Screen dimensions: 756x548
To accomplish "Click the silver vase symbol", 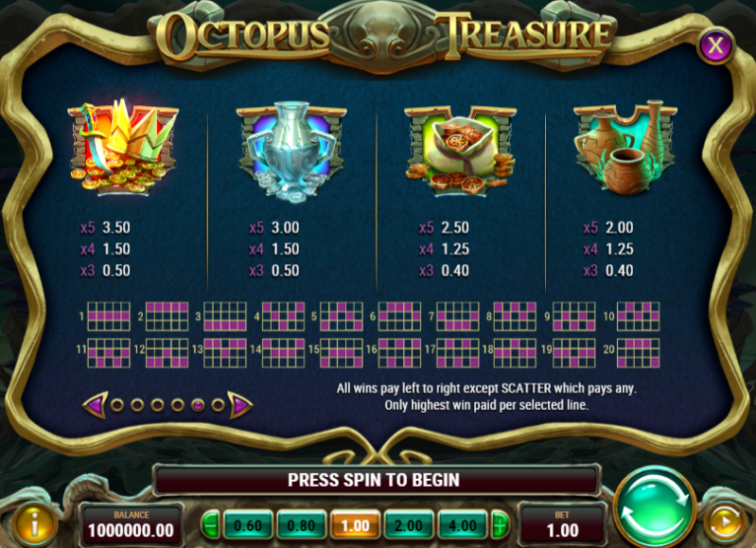I will click(x=291, y=150).
